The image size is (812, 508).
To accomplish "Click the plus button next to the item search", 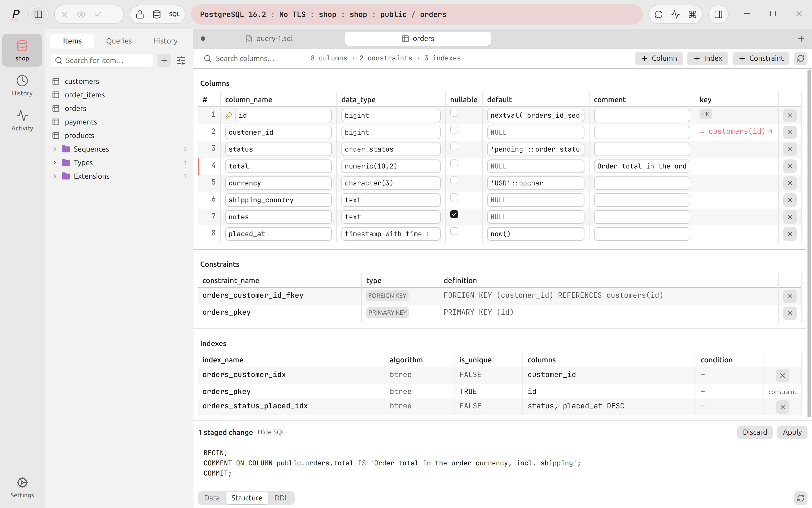I will tap(164, 60).
